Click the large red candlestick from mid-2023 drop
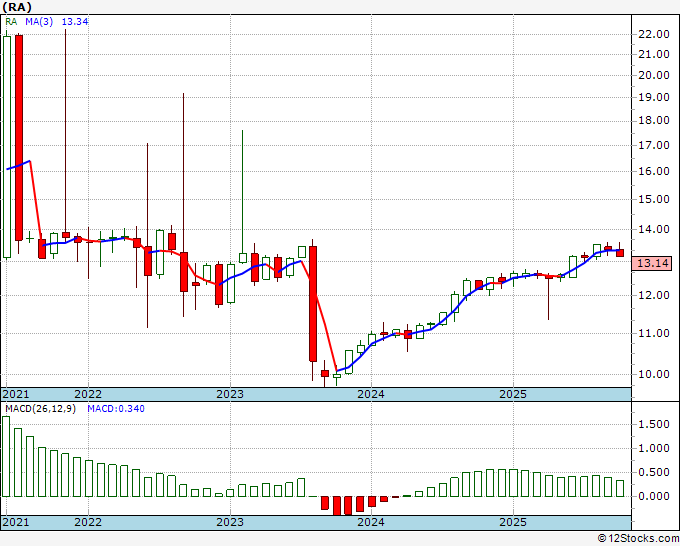 coord(313,304)
